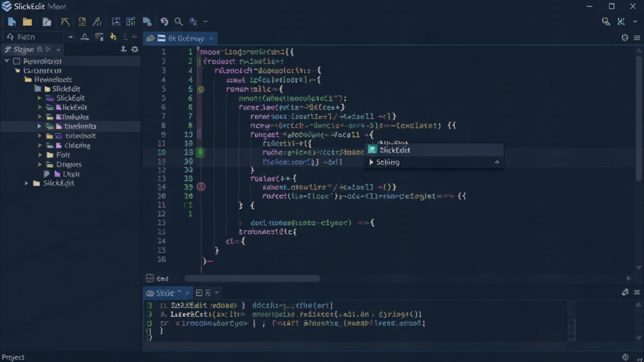Select the Project tab at the bottom left
Viewport: 644px width, 362px height.
pyautogui.click(x=13, y=357)
